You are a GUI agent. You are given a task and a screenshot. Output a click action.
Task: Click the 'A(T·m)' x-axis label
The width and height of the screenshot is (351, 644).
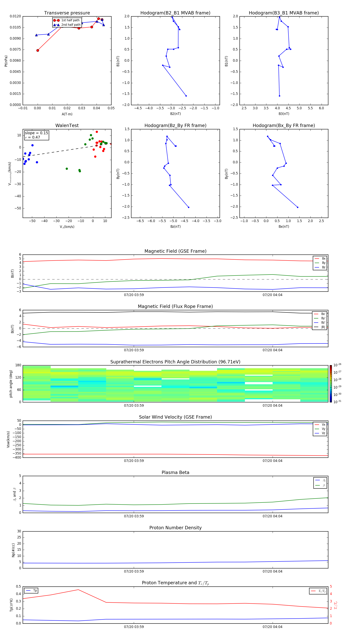[x=67, y=114]
